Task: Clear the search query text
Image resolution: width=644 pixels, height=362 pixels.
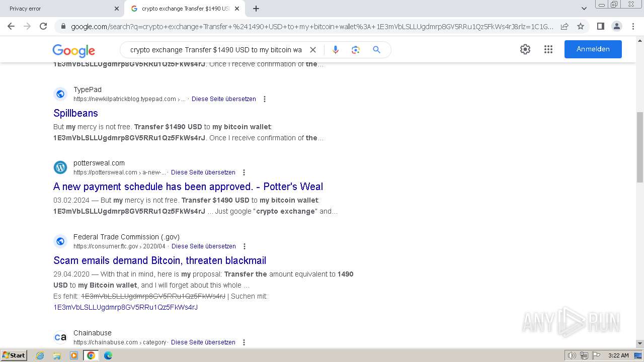Action: click(313, 50)
